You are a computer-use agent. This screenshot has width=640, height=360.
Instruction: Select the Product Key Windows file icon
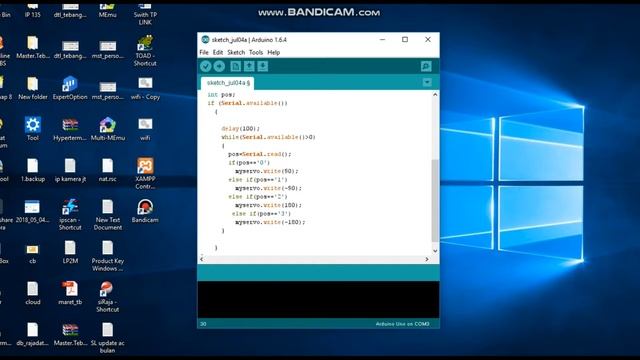pyautogui.click(x=107, y=256)
